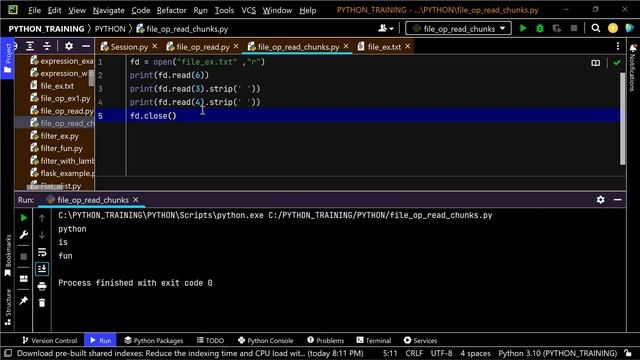
Task: Close file_op_read_chunks run tab
Action: [136, 200]
